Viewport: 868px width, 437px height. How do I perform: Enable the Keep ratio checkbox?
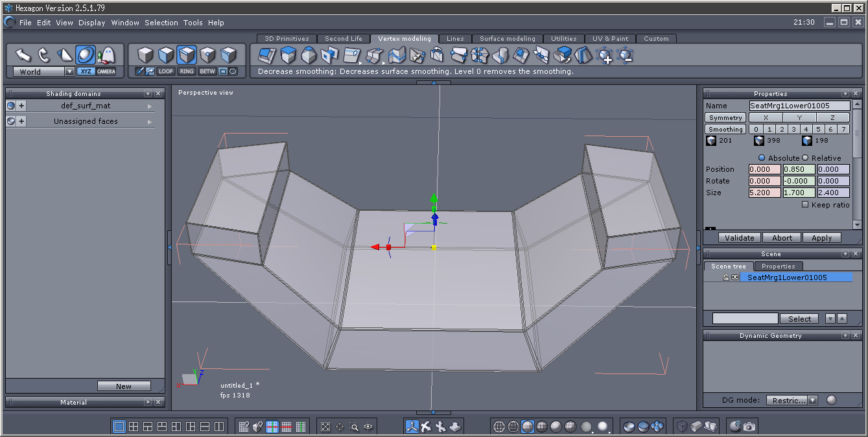click(x=805, y=205)
